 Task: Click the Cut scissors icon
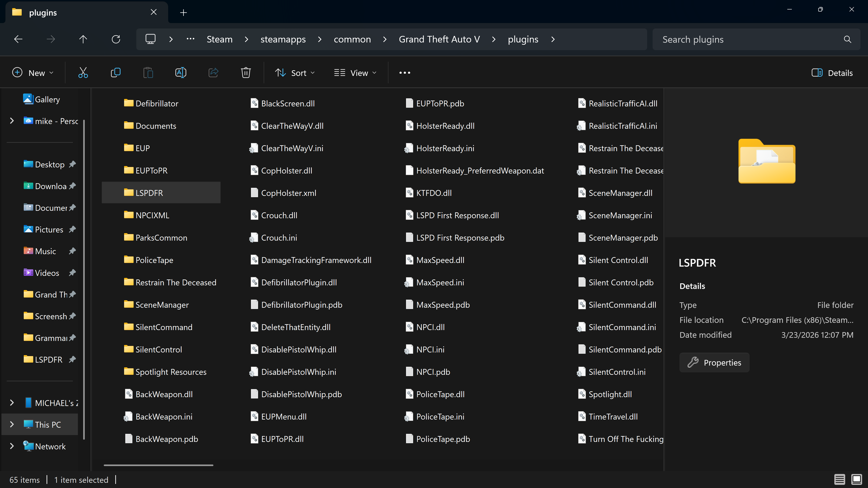[x=83, y=73]
